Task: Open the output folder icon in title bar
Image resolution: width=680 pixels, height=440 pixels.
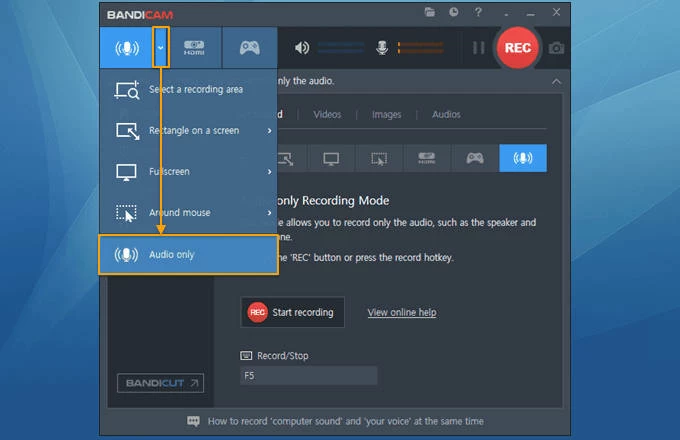Action: coord(429,12)
